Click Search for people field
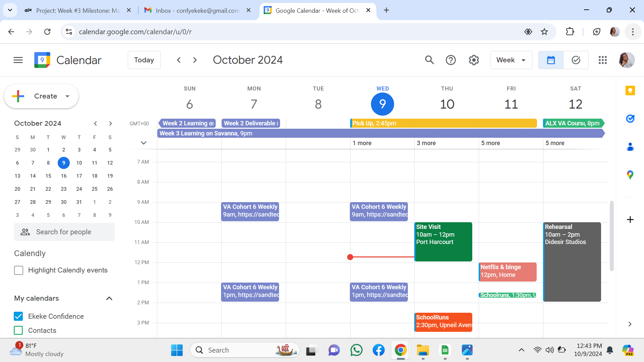Image resolution: width=644 pixels, height=362 pixels. pyautogui.click(x=64, y=232)
